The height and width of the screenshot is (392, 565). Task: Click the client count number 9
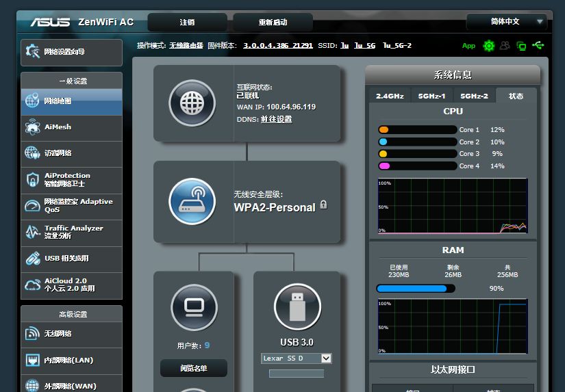click(207, 345)
